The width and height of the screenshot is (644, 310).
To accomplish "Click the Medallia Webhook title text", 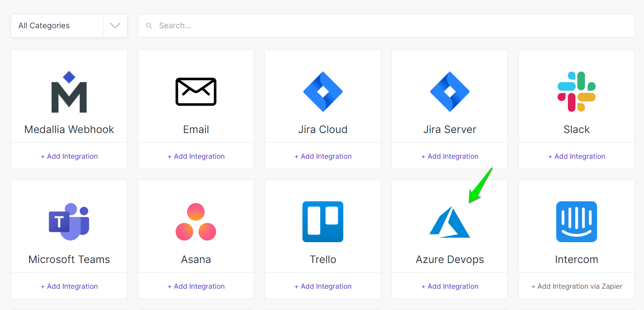I will pyautogui.click(x=69, y=130).
